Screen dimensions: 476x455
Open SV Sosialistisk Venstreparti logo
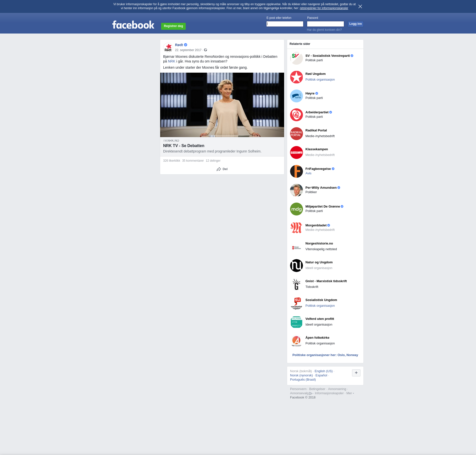pyautogui.click(x=296, y=58)
